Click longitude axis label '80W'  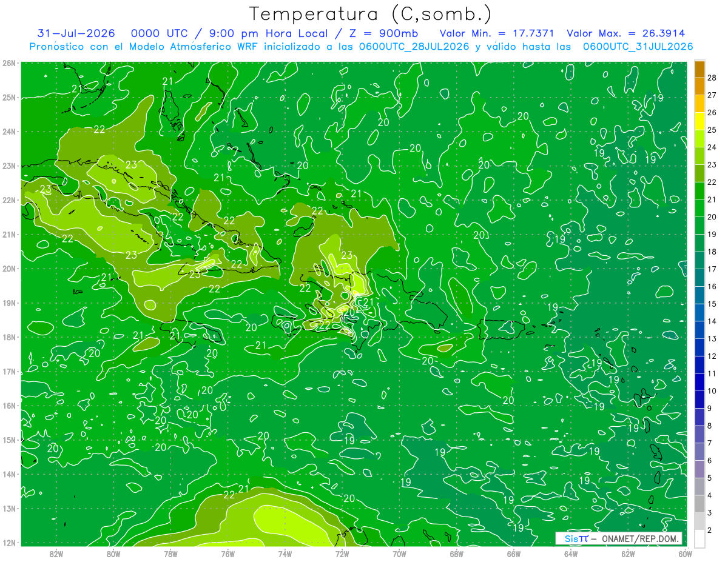(x=113, y=554)
